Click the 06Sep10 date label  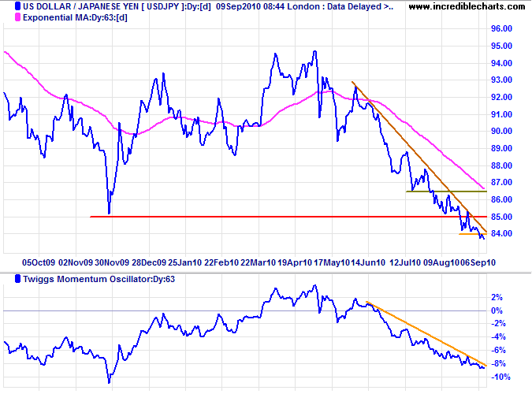pos(478,262)
